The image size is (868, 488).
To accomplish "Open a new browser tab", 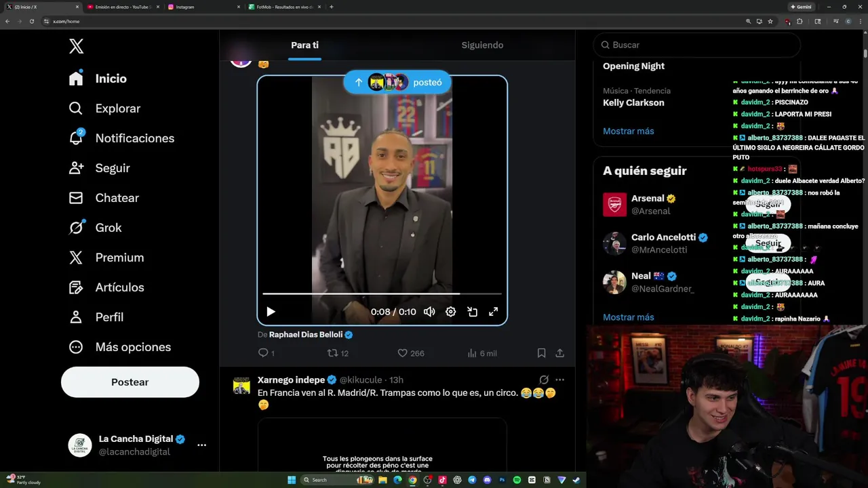I will (x=331, y=7).
